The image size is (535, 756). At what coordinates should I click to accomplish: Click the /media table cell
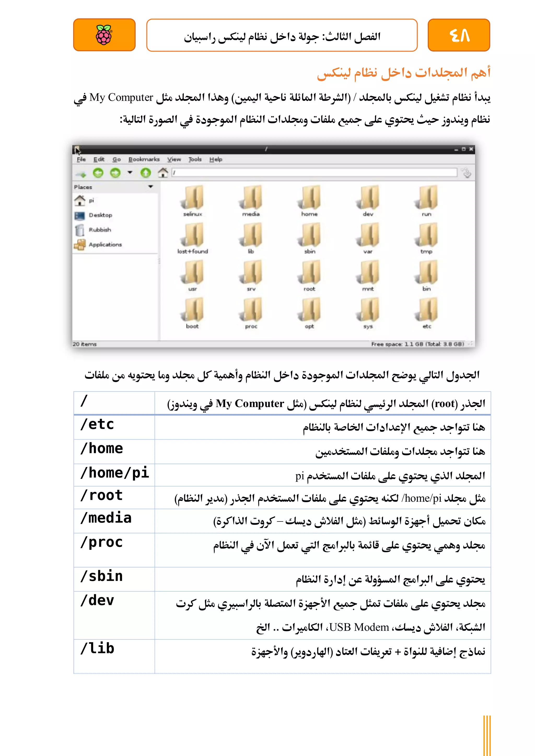tap(114, 521)
